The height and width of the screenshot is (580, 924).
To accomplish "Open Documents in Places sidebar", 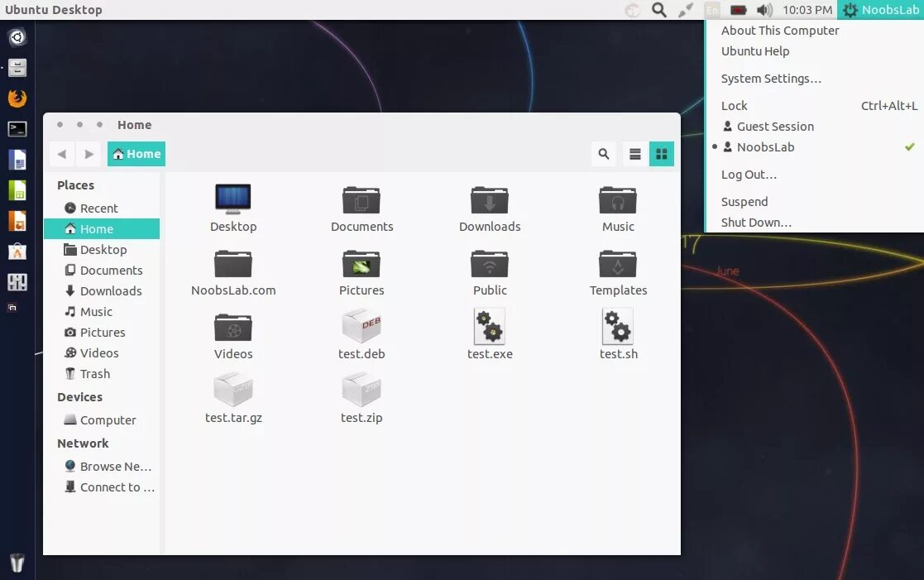I will pos(102,270).
